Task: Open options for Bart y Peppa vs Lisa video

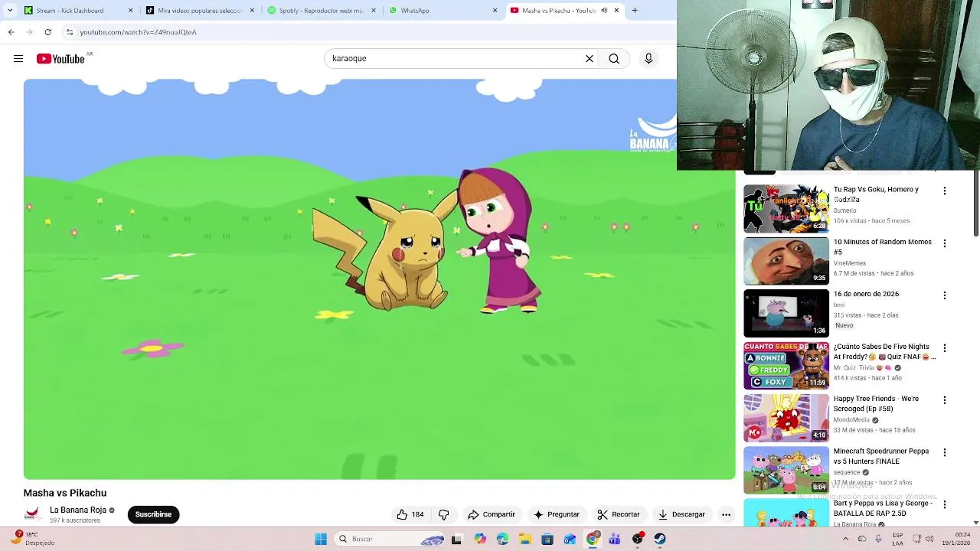Action: (944, 505)
